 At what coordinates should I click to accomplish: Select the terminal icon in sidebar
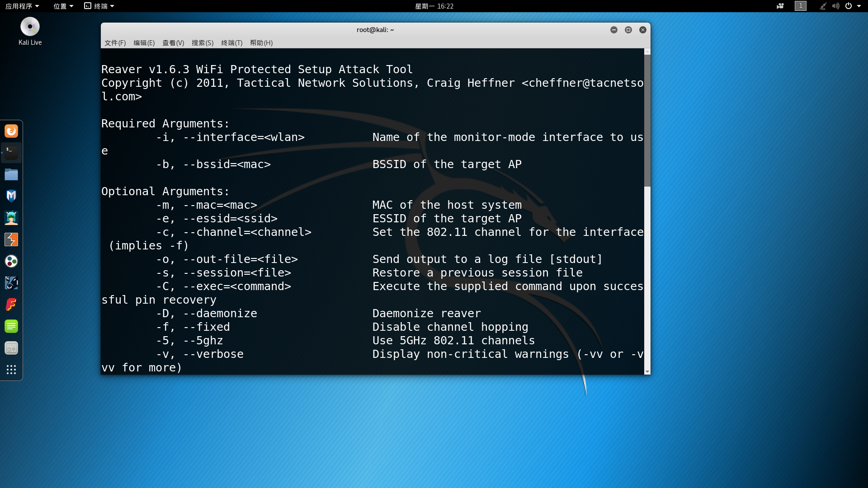(11, 153)
